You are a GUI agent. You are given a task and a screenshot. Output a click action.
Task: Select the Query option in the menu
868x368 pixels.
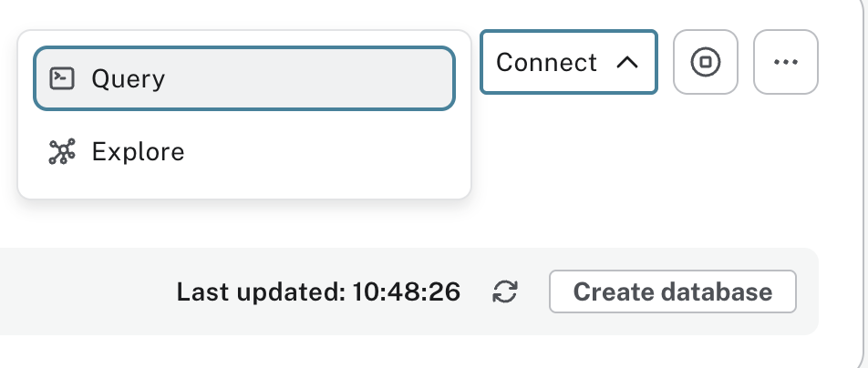tap(243, 78)
